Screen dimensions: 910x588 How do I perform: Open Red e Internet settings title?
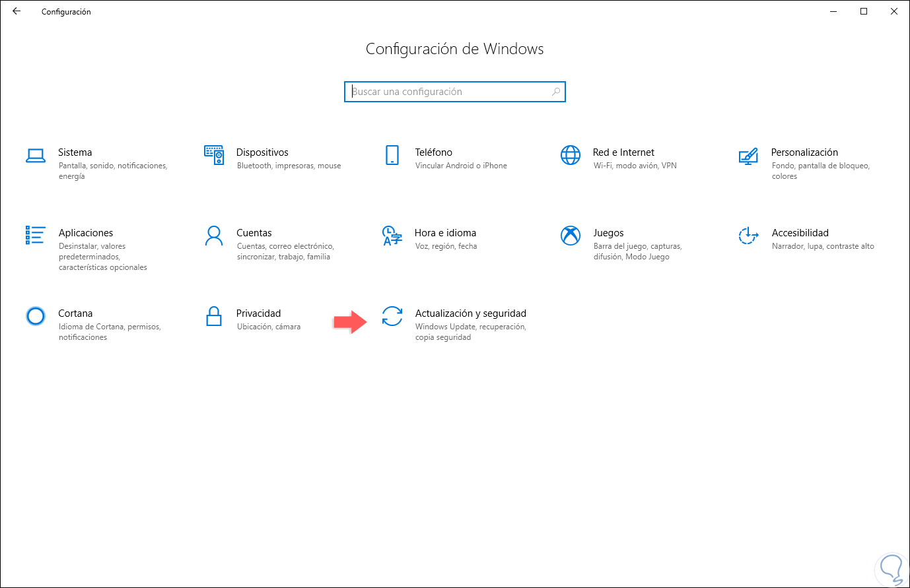[x=623, y=152]
